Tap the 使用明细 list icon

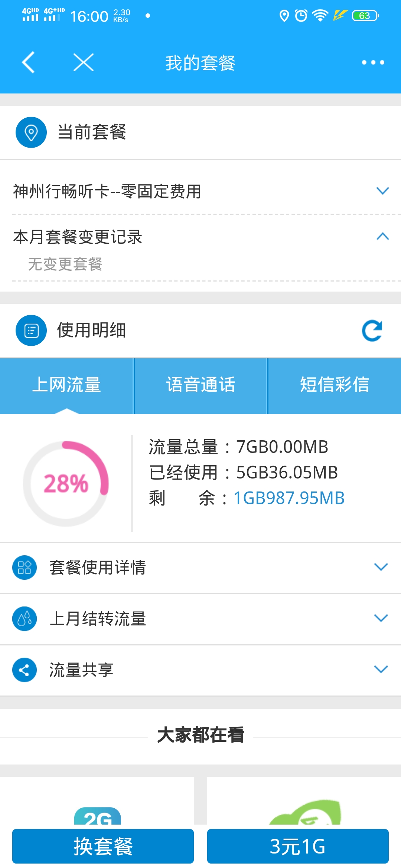(31, 331)
